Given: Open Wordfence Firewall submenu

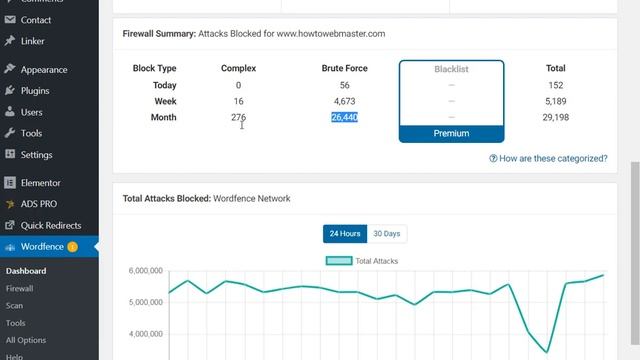Looking at the screenshot, I should pos(19,288).
